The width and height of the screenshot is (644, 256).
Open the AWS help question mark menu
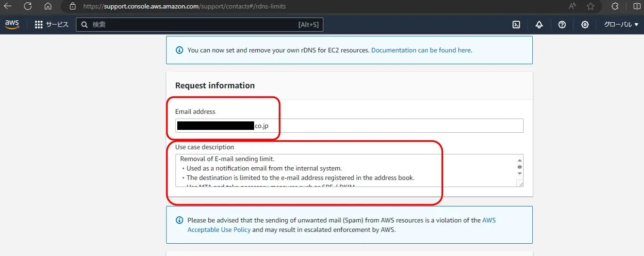click(x=562, y=25)
